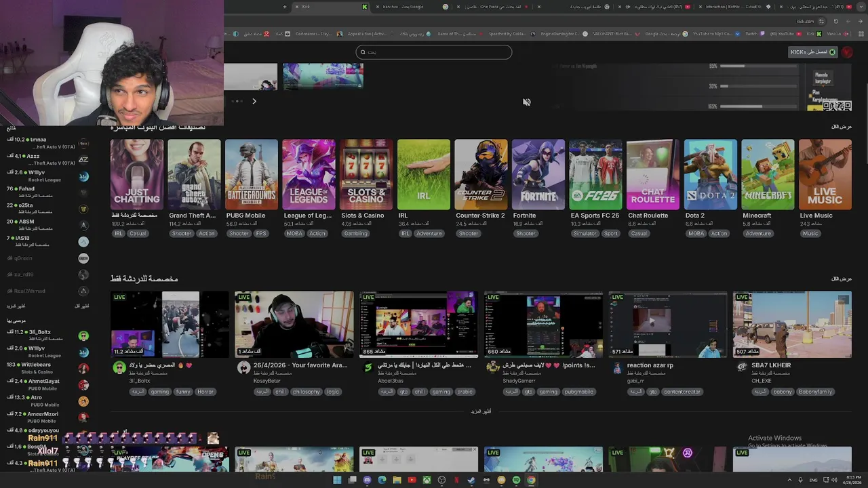The width and height of the screenshot is (868, 488).
Task: Open Spotify from the taskbar
Action: (x=516, y=480)
